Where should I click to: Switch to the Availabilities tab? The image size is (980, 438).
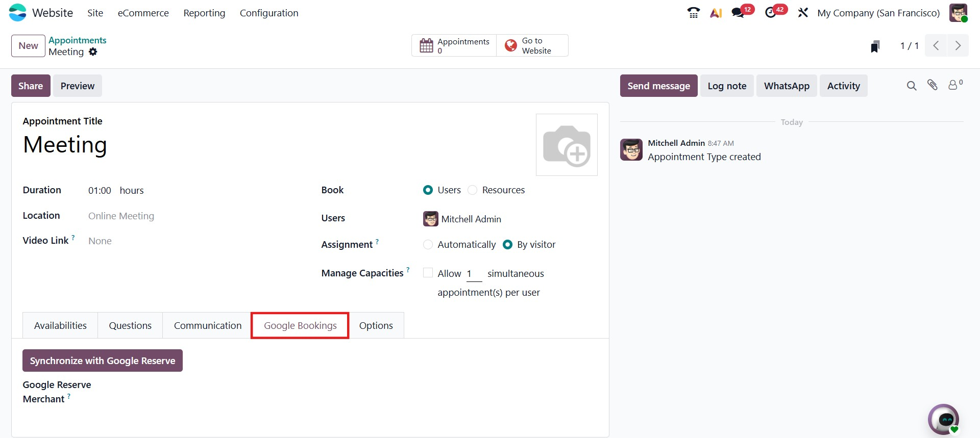(x=60, y=325)
